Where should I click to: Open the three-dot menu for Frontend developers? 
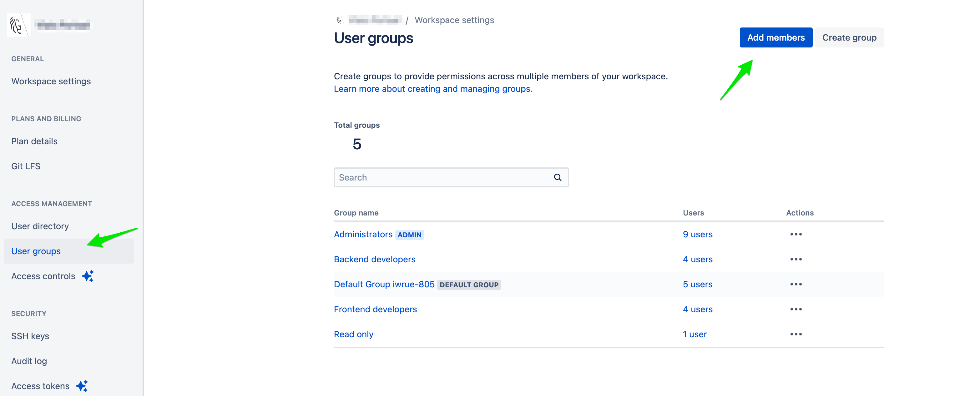[796, 309]
